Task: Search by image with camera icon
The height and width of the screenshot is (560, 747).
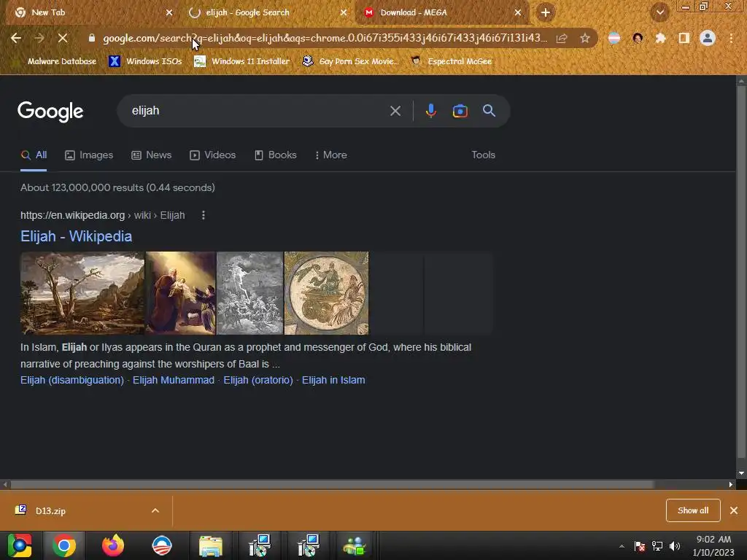Action: pos(460,111)
